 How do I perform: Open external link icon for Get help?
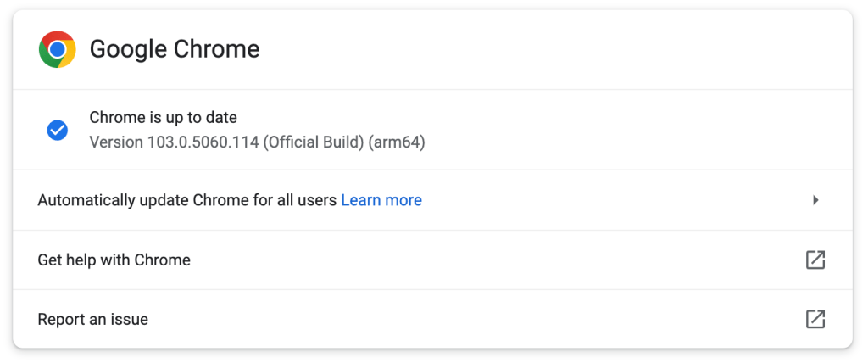[x=815, y=260]
